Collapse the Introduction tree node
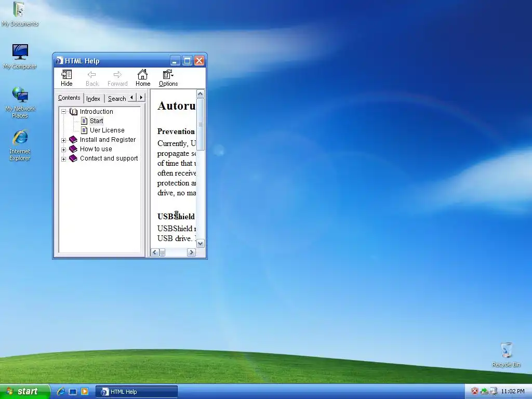Image resolution: width=532 pixels, height=399 pixels. [63, 111]
